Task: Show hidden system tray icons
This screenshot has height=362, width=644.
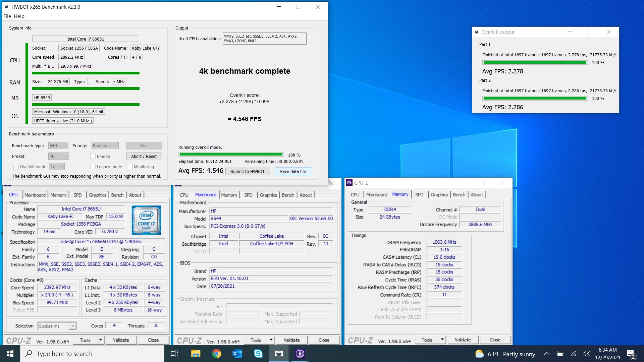Action: coord(547,354)
